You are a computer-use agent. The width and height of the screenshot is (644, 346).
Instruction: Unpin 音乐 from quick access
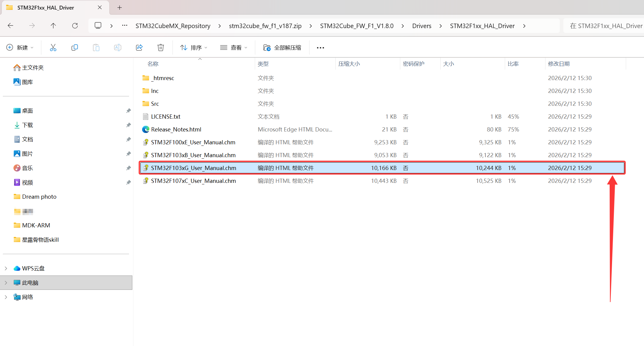128,168
